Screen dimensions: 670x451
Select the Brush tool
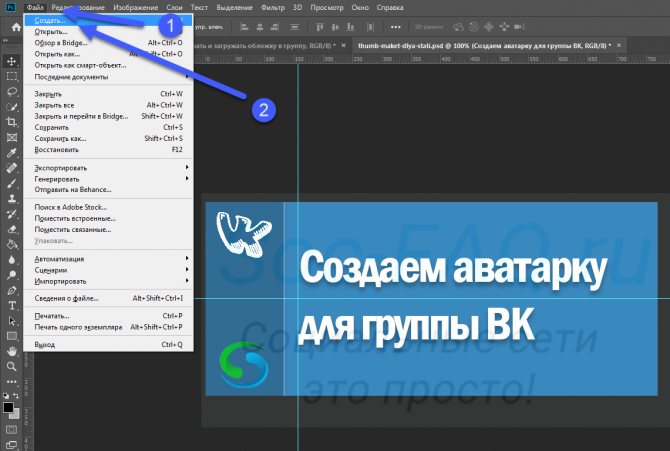(x=12, y=183)
